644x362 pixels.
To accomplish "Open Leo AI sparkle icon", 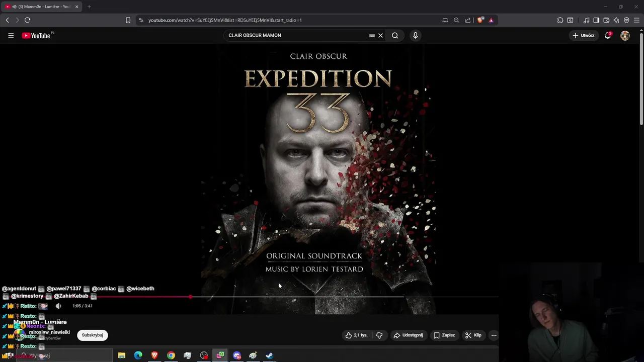I will 616,20.
